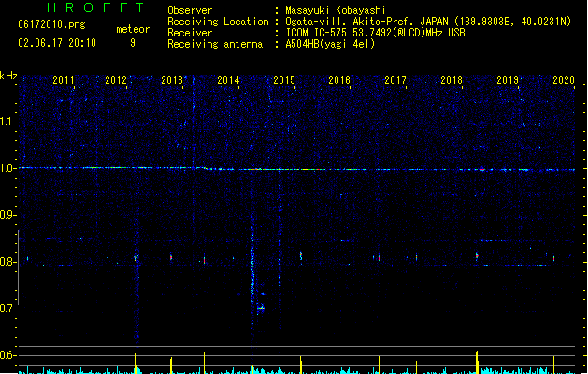This screenshot has width=588, height=374.
Task: Click the A504HB(yagi 4el) antenna text
Action: pyautogui.click(x=330, y=44)
